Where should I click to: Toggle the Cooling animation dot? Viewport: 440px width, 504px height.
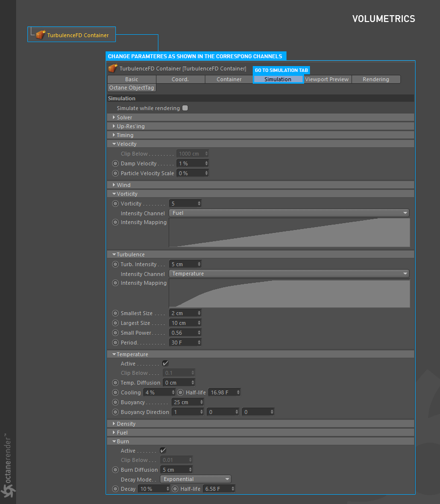click(115, 392)
